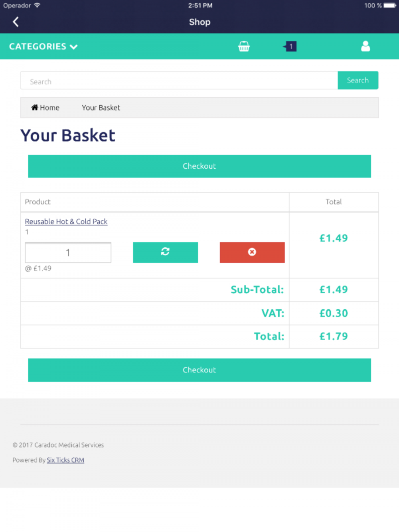Open Reusable Hot & Cold Pack link
The height and width of the screenshot is (532, 399).
click(x=66, y=221)
